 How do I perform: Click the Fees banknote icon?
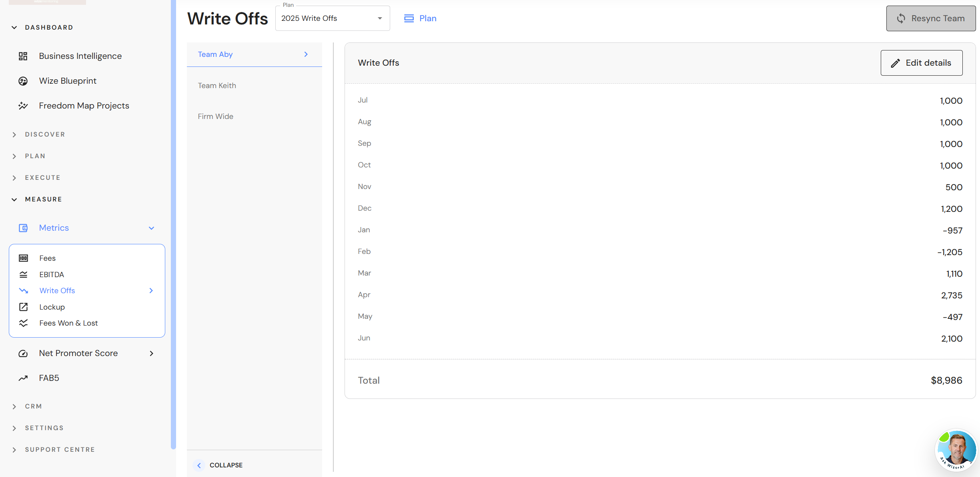(x=23, y=258)
